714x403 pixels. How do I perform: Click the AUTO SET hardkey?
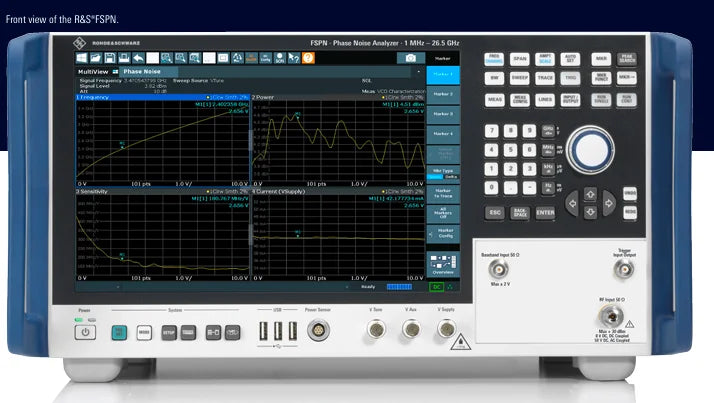pos(570,59)
